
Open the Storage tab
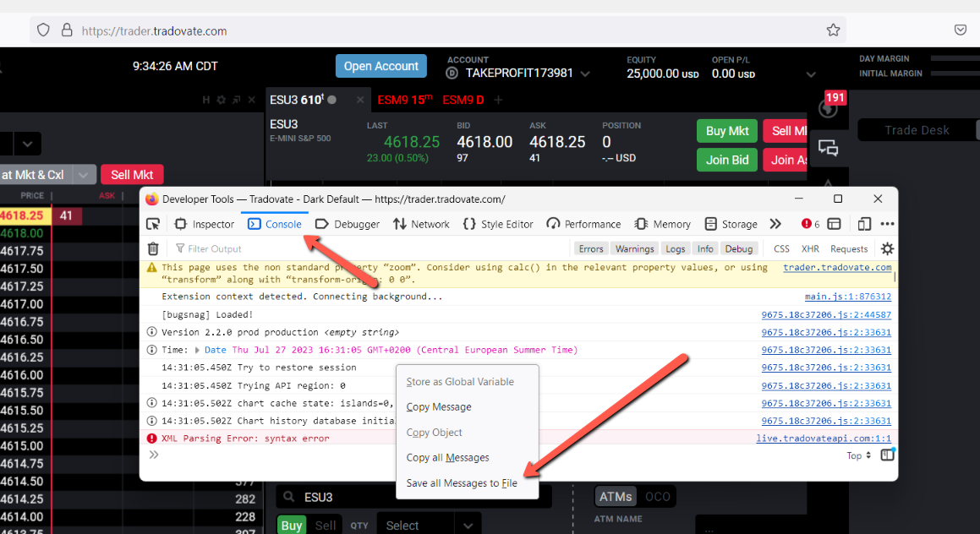731,224
